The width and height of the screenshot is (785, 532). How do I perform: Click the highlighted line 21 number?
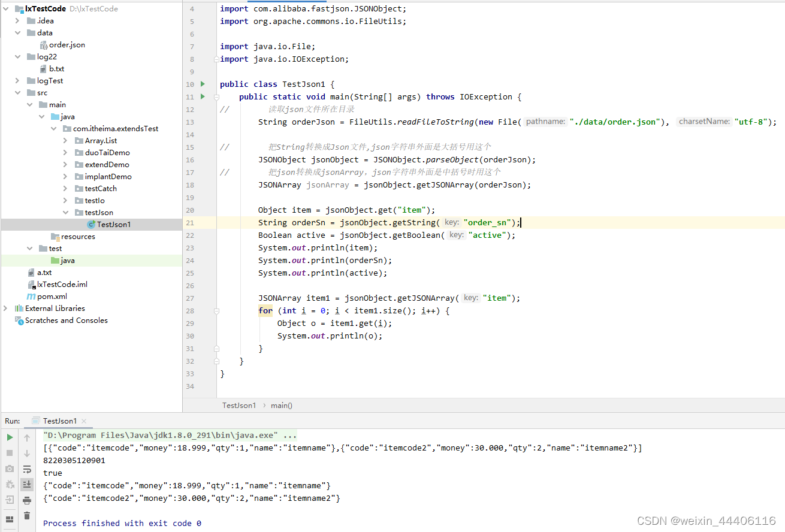coord(190,222)
